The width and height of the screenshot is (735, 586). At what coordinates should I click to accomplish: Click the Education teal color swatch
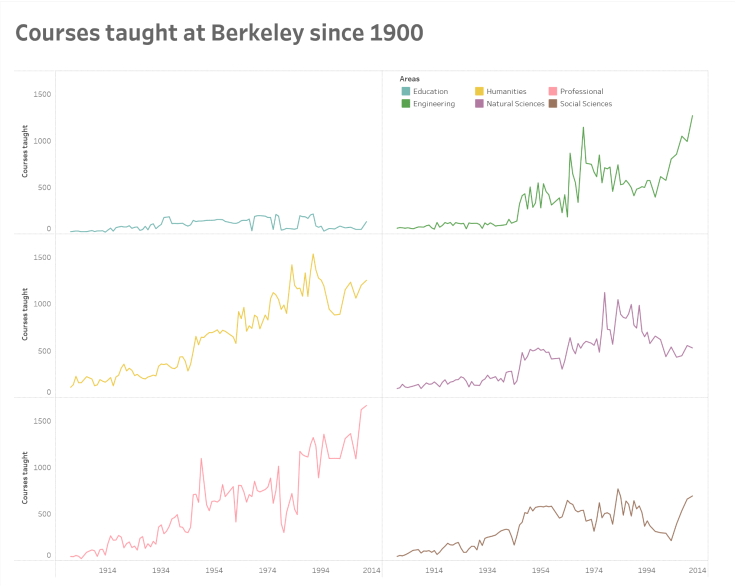[x=405, y=91]
